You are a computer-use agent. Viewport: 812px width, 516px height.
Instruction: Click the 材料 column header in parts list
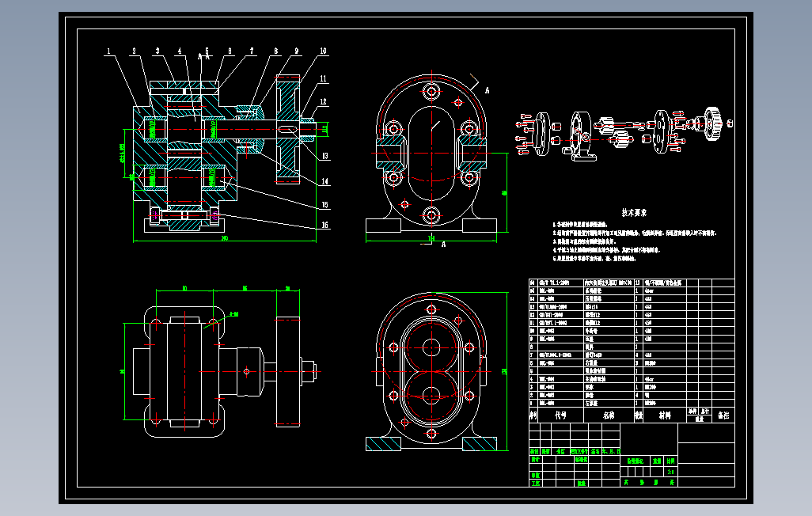(x=665, y=415)
